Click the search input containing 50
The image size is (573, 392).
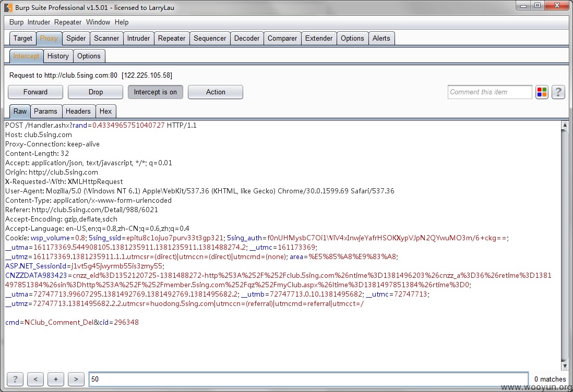pyautogui.click(x=308, y=379)
